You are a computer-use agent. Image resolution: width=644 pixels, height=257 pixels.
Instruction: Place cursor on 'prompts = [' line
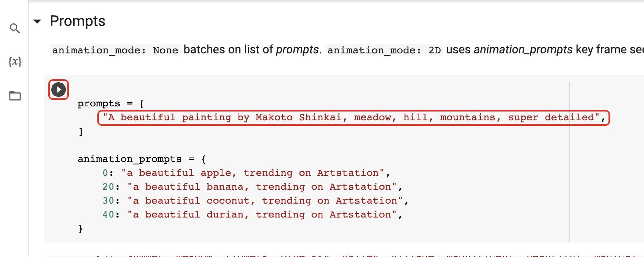click(x=111, y=104)
